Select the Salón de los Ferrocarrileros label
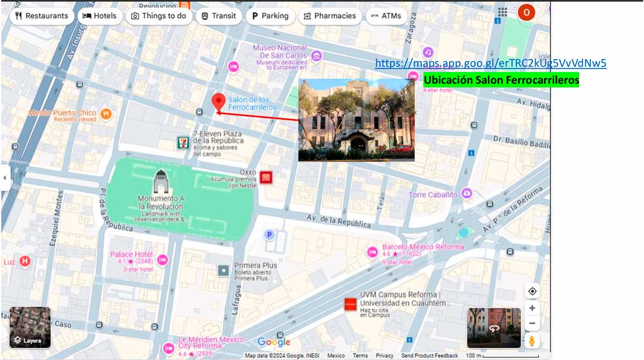The width and height of the screenshot is (644, 360). pyautogui.click(x=253, y=104)
